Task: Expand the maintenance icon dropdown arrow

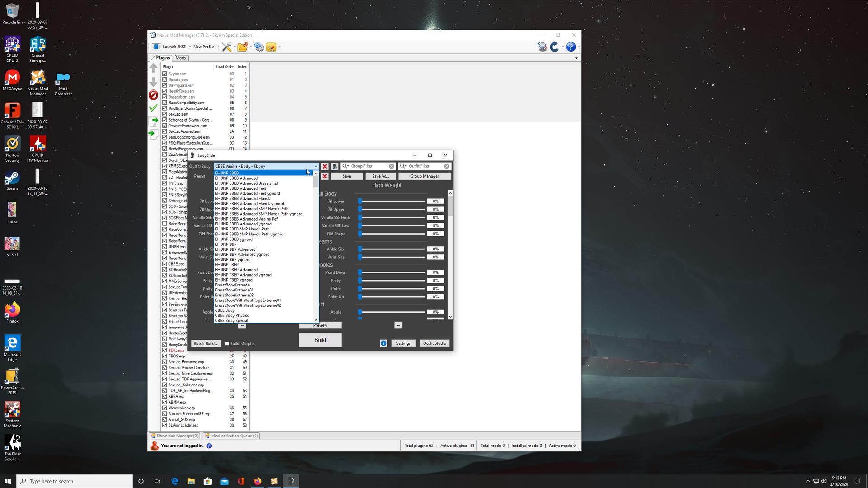Action: [x=279, y=47]
